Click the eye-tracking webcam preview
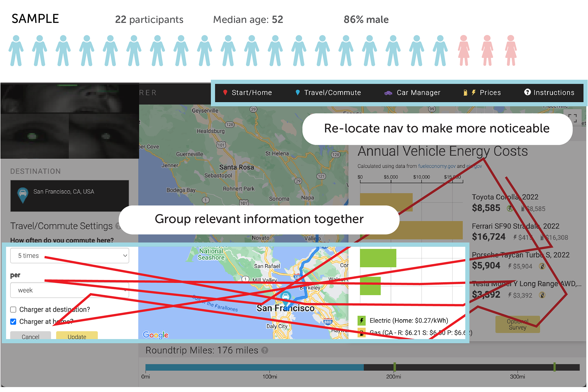The width and height of the screenshot is (588, 392). (70, 121)
